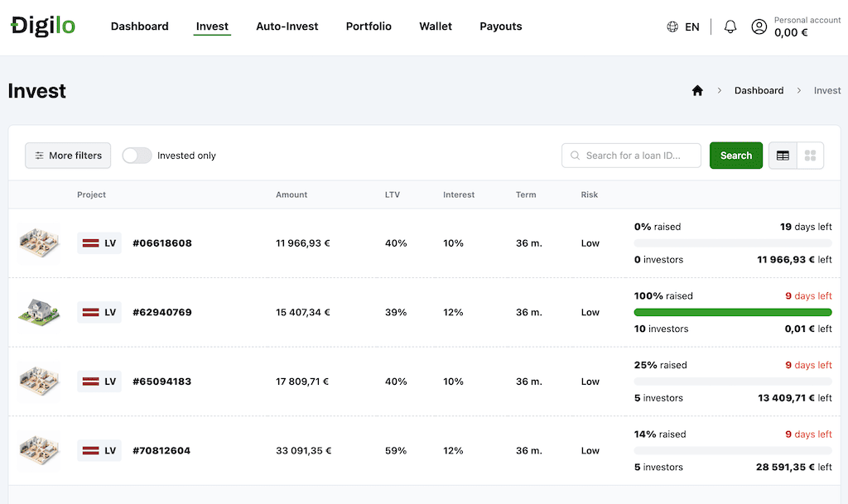Switch to grid card view
Screen dimensions: 848x504
click(810, 156)
